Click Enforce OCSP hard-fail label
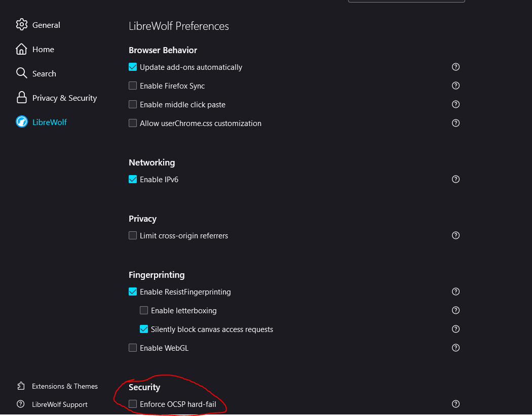 (178, 404)
